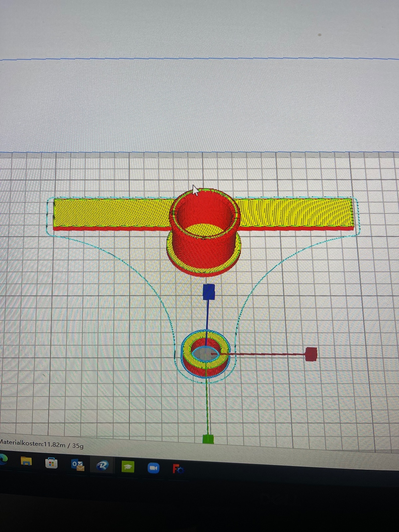Screen dimensions: 399x532
Task: Open Microsoft Edge from the taskbar
Action: click(3, 459)
